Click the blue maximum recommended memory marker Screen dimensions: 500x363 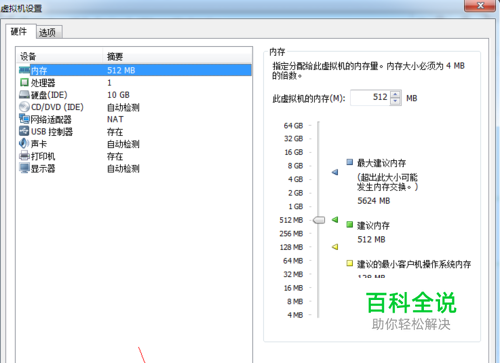point(335,172)
